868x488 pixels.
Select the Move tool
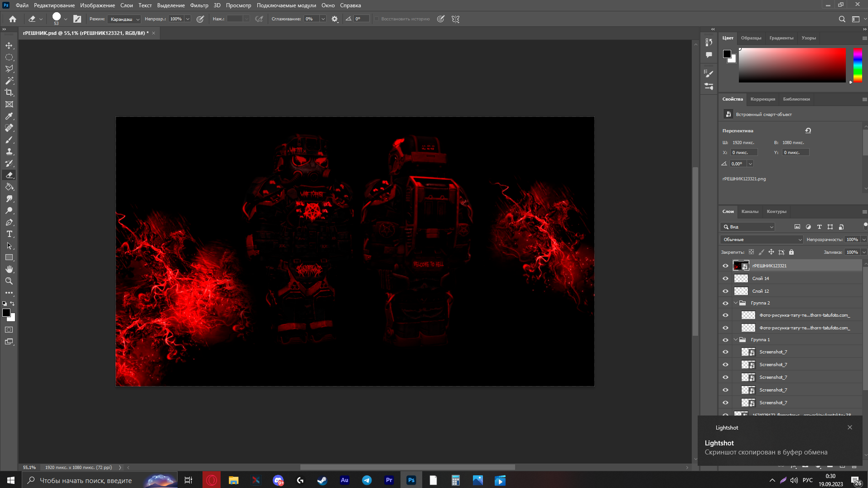(9, 46)
